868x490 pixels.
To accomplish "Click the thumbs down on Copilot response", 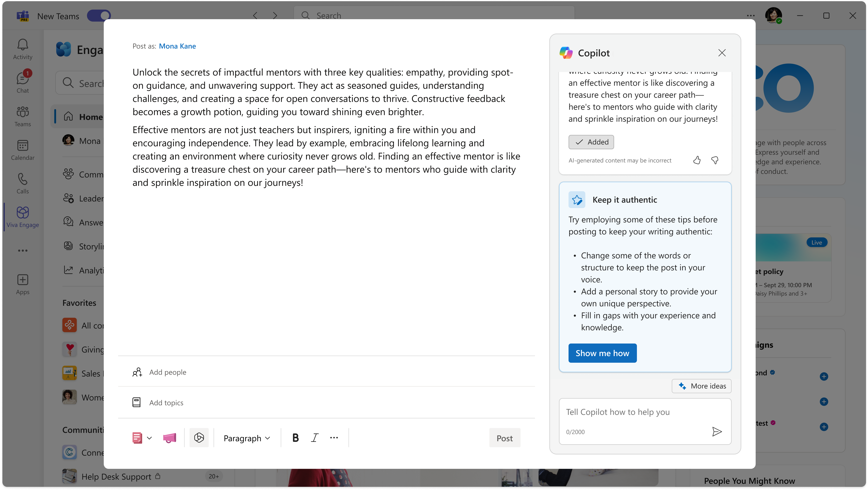I will pos(715,160).
